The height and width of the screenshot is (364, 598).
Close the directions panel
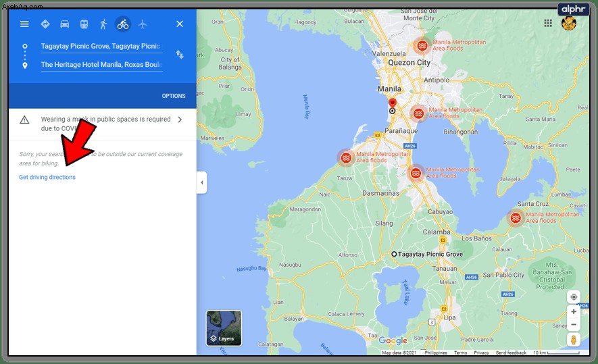tap(180, 24)
